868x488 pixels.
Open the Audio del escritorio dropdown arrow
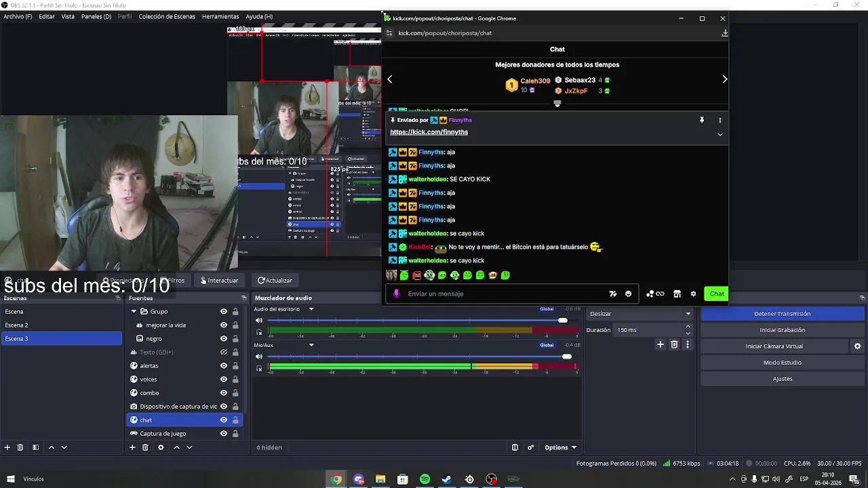pyautogui.click(x=311, y=309)
